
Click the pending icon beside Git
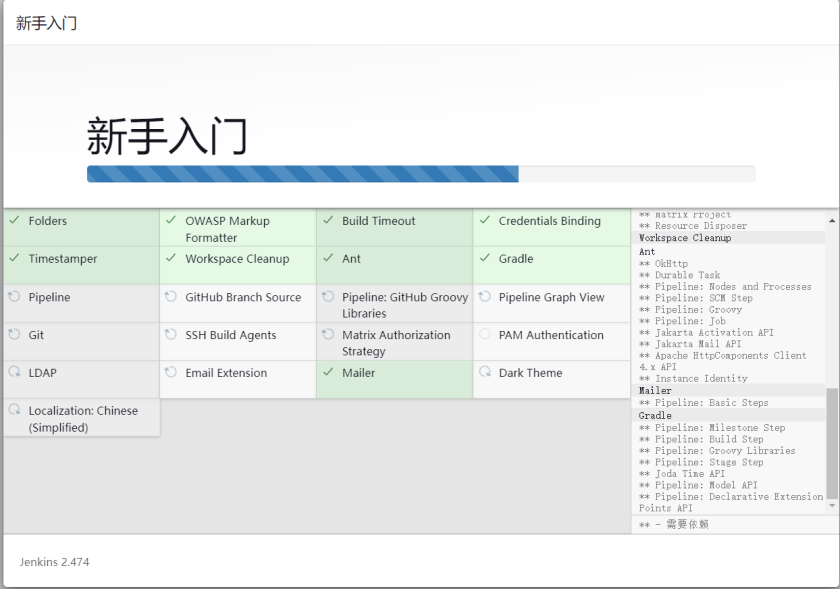[x=14, y=334]
